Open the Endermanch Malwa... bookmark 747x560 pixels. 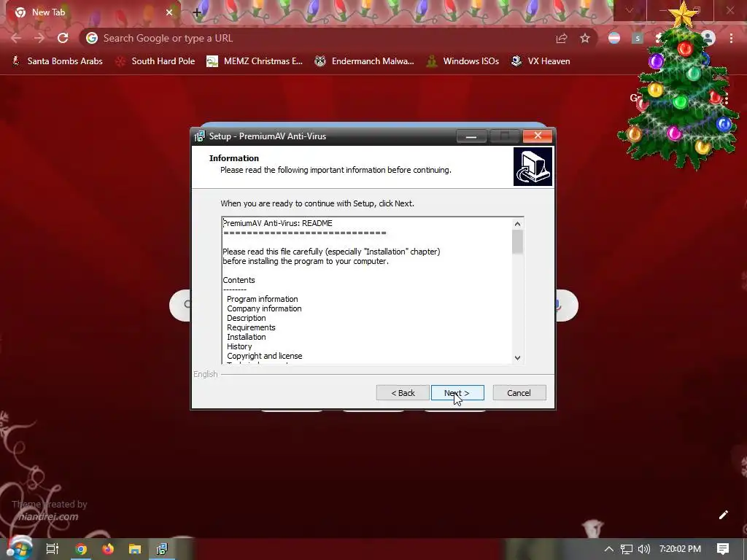click(x=365, y=61)
